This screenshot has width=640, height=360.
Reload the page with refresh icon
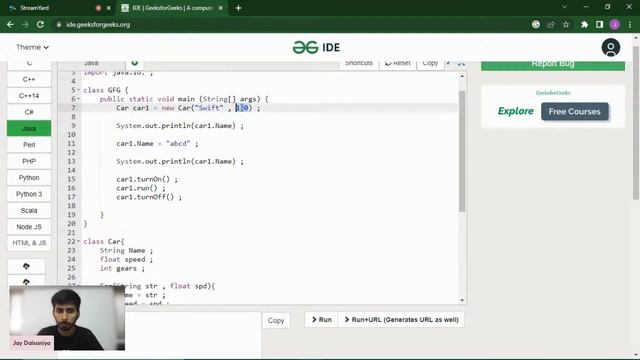click(x=40, y=24)
